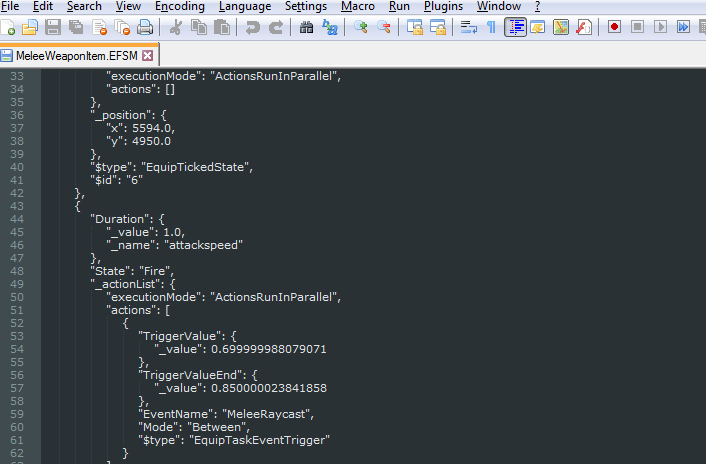Viewport: 706px width, 464px height.
Task: Toggle Word wrap in the toolbar
Action: [468, 27]
